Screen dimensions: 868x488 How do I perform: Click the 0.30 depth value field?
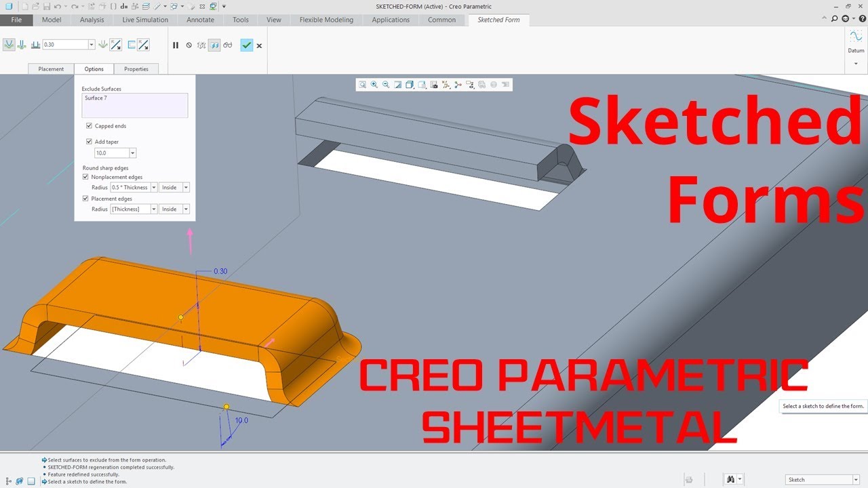65,45
